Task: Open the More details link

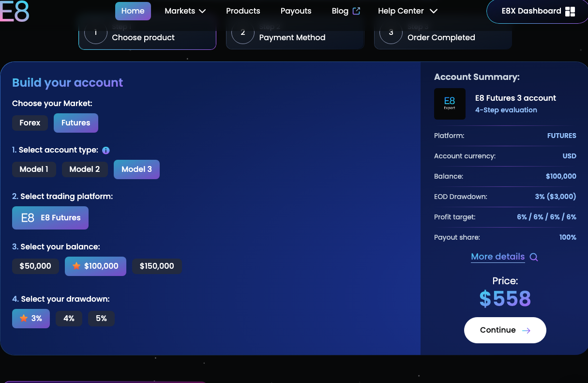Action: pyautogui.click(x=498, y=257)
